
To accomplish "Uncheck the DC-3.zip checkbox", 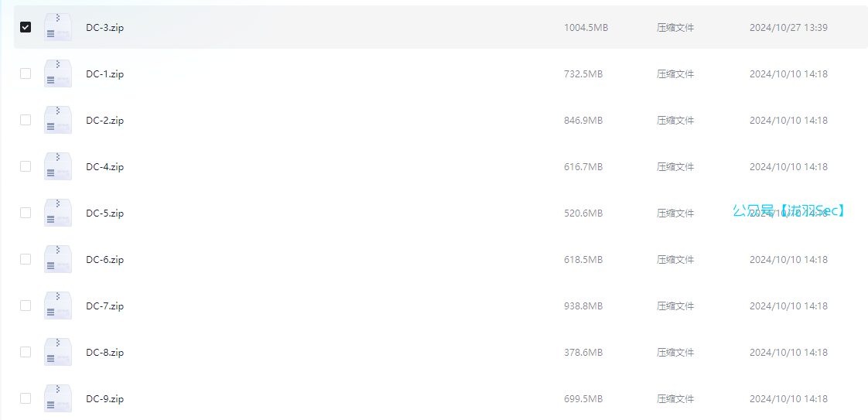I will tap(26, 27).
